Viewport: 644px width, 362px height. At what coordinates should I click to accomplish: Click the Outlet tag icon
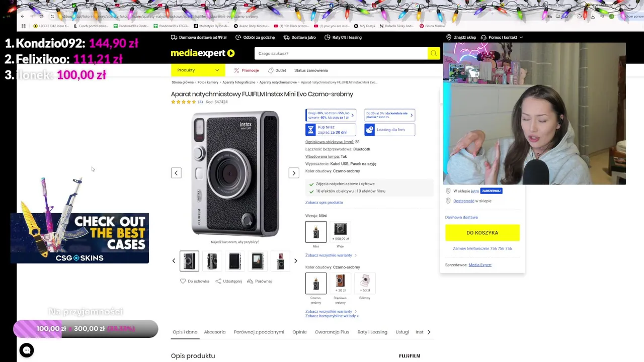click(271, 70)
